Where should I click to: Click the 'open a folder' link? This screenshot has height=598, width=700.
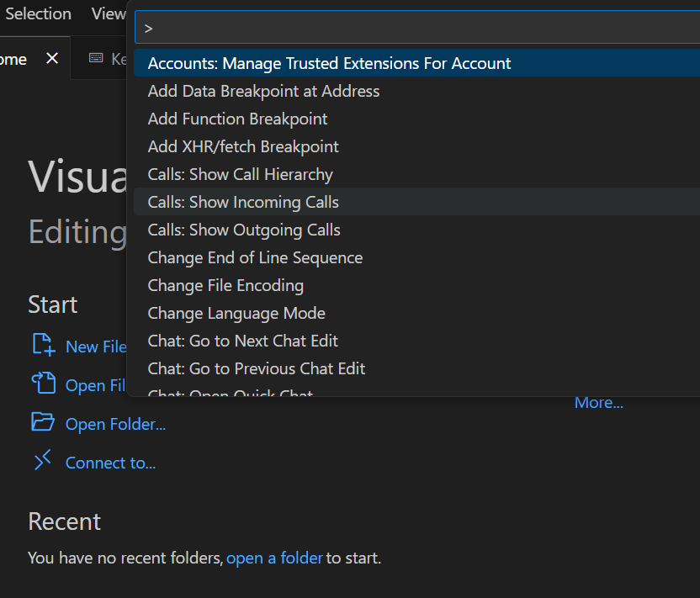274,558
